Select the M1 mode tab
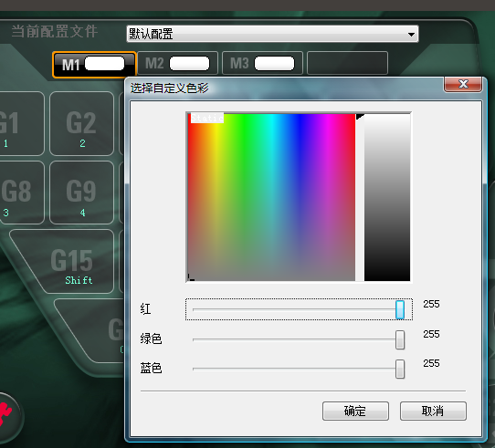Screen dimensions: 495x448 click(x=94, y=65)
